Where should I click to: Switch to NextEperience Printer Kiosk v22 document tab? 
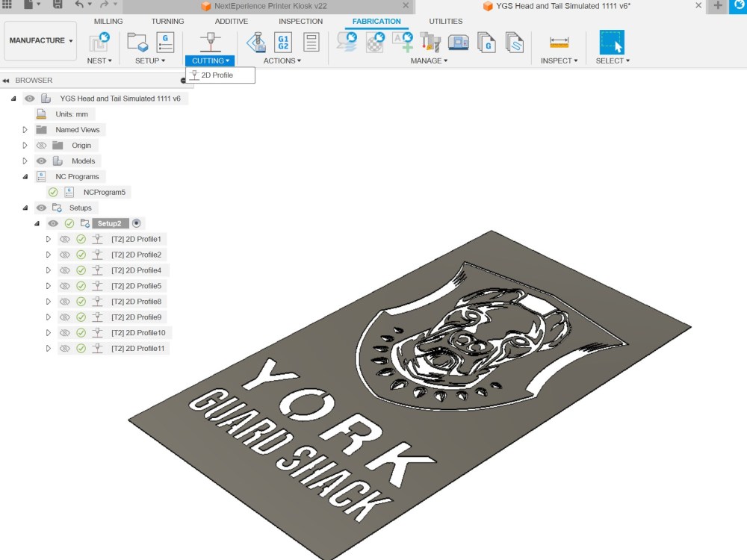point(270,6)
